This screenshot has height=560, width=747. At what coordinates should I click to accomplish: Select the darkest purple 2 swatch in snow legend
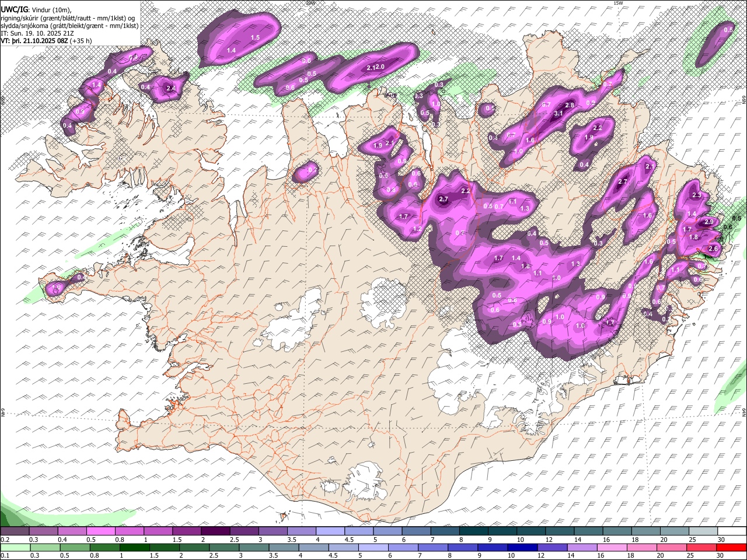[x=215, y=531]
